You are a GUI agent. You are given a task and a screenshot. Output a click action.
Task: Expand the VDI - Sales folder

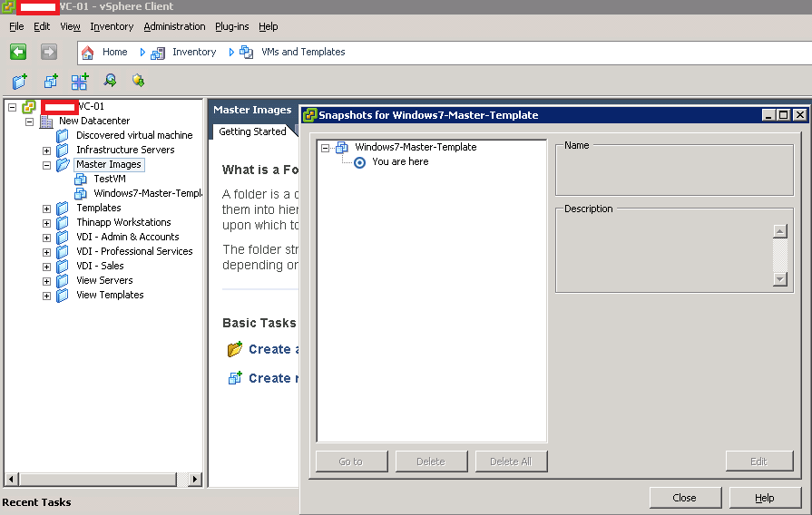point(46,267)
